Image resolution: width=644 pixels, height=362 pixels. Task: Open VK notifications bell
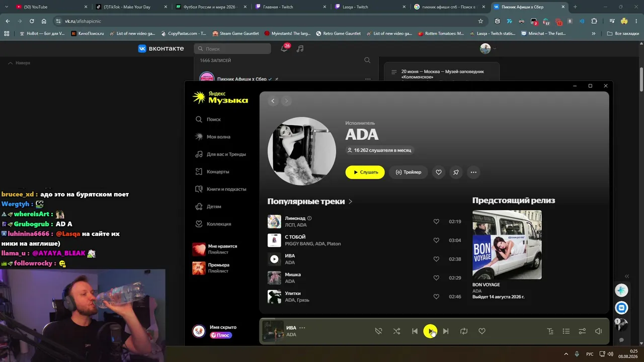click(x=284, y=49)
